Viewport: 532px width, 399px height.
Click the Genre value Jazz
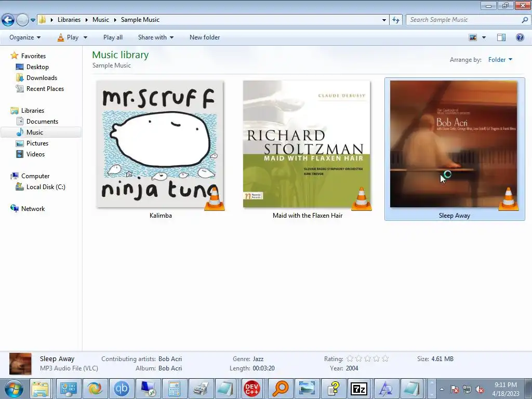pyautogui.click(x=258, y=359)
